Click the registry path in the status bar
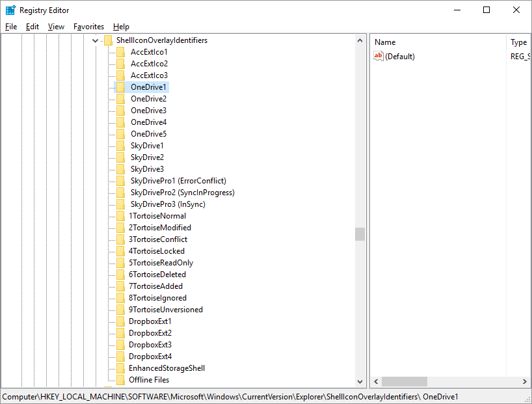This screenshot has height=404, width=532. click(x=230, y=397)
